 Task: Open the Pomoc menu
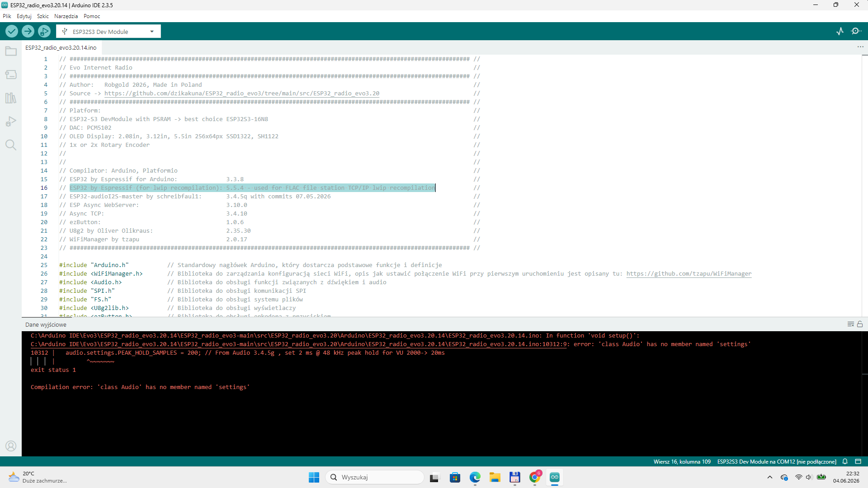tap(92, 16)
